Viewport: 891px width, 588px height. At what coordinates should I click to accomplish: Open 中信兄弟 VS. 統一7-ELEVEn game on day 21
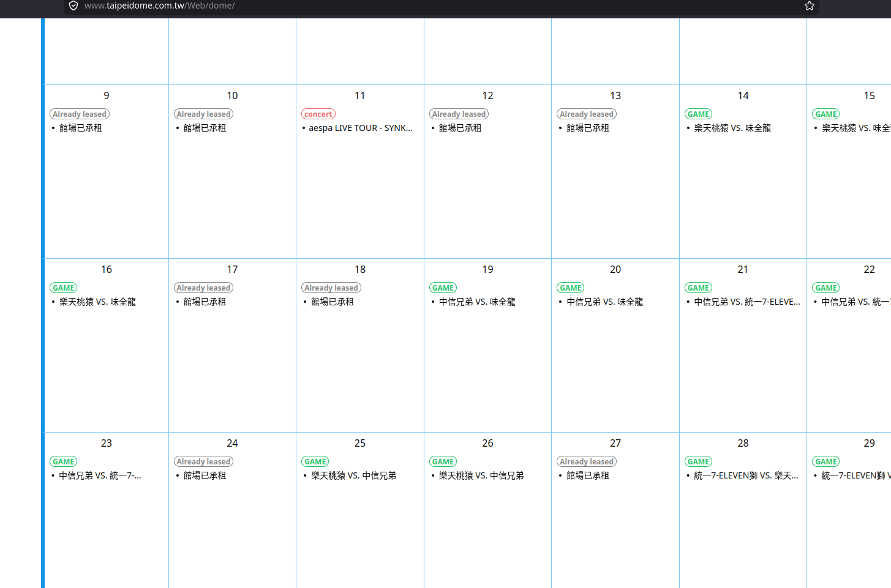tap(747, 302)
